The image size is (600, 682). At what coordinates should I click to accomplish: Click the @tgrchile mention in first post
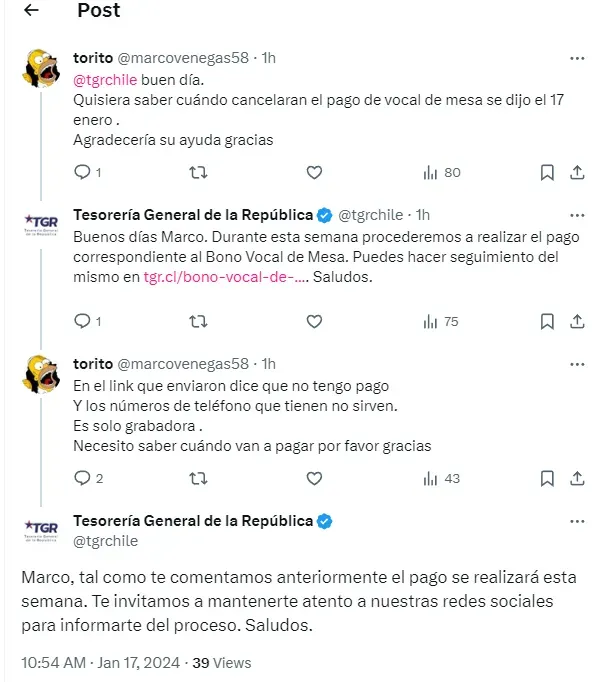[105, 80]
